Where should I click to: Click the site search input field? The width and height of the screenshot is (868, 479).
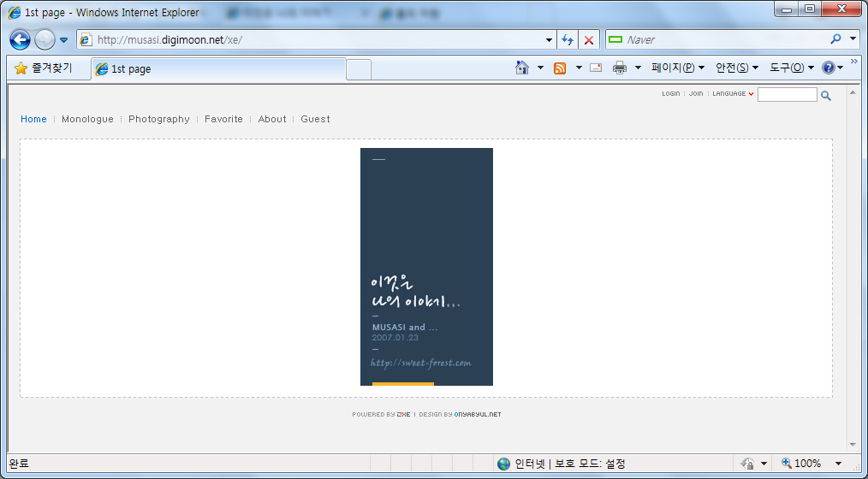pyautogui.click(x=787, y=95)
